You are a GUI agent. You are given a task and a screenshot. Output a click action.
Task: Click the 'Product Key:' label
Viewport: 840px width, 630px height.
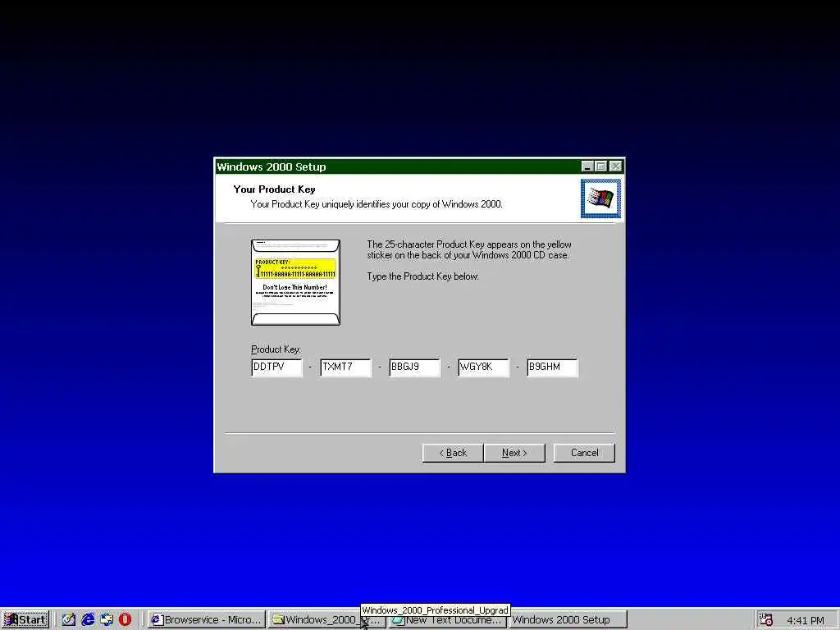click(x=276, y=349)
